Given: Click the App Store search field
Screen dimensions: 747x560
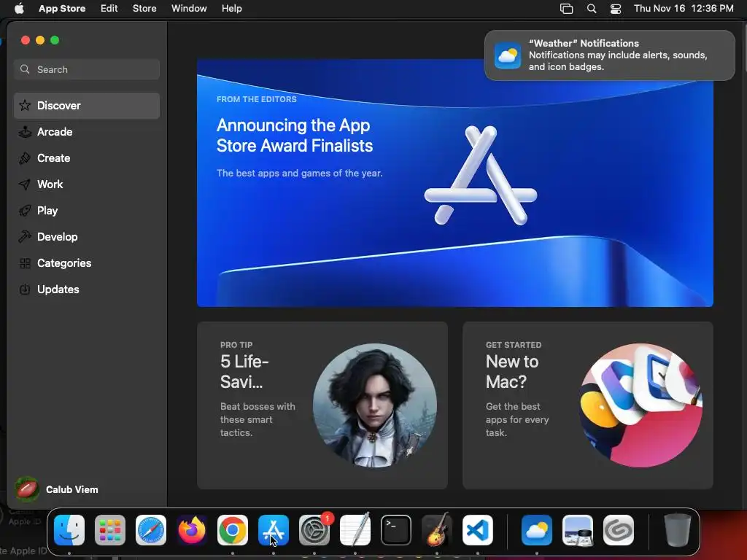Looking at the screenshot, I should pos(87,69).
